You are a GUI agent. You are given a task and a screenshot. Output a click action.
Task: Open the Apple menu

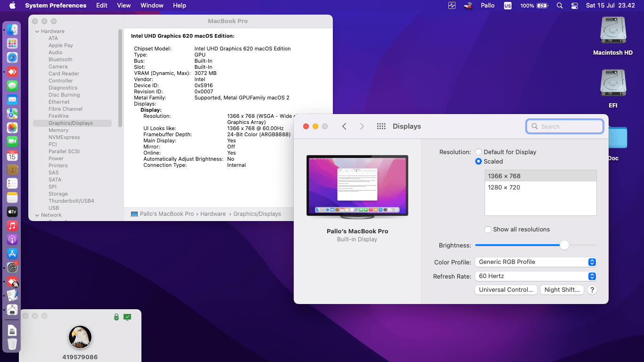click(x=12, y=6)
